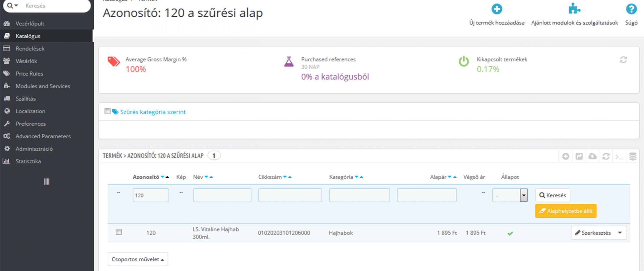
Task: Click the Vásárlók people icon
Action: pyautogui.click(x=6, y=61)
